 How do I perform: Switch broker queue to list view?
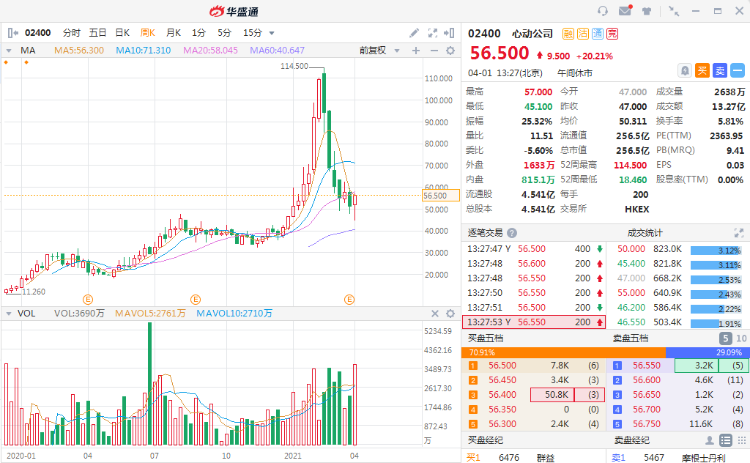point(726,440)
